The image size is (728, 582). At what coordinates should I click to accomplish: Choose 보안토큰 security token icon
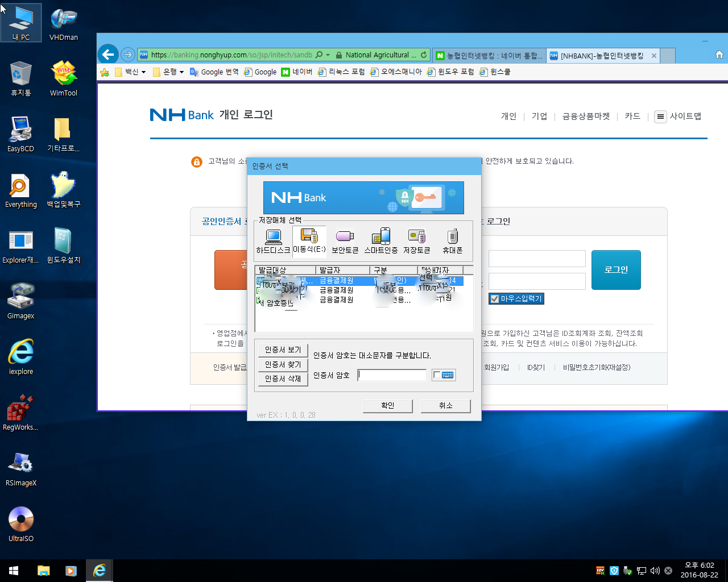345,241
